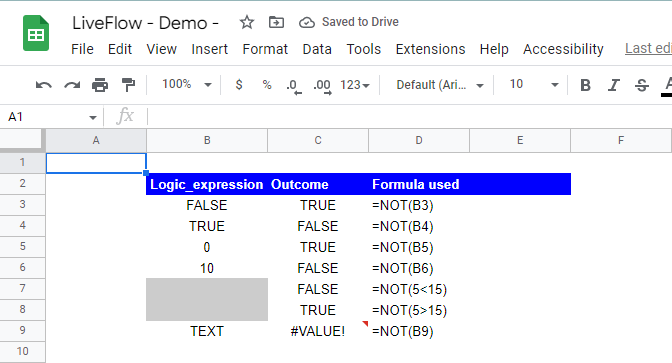Open the Google Sheets home icon

(36, 33)
